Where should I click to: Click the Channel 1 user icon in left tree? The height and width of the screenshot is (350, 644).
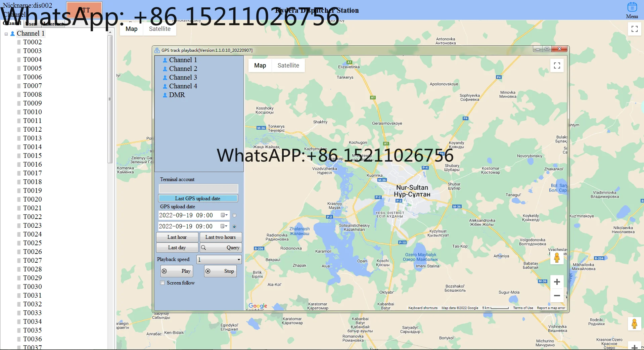[12, 34]
